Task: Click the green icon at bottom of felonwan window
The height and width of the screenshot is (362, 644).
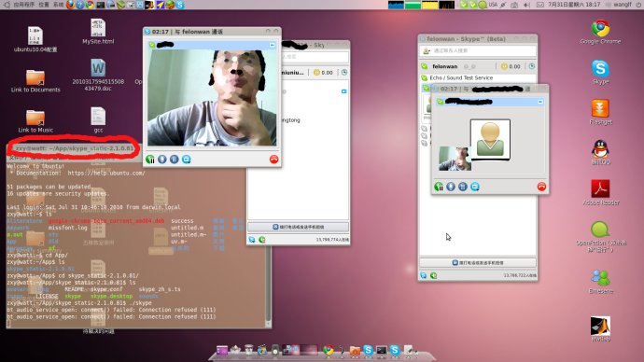Action: pyautogui.click(x=434, y=275)
